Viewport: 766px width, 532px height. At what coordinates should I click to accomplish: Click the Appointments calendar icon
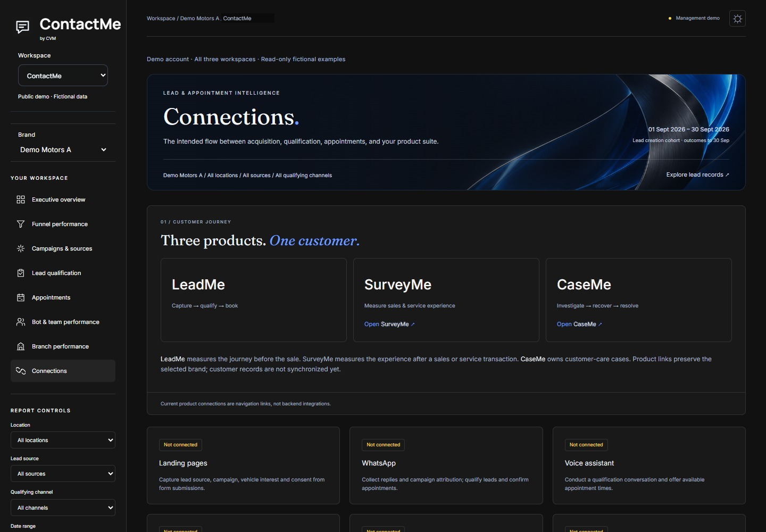[x=21, y=297]
